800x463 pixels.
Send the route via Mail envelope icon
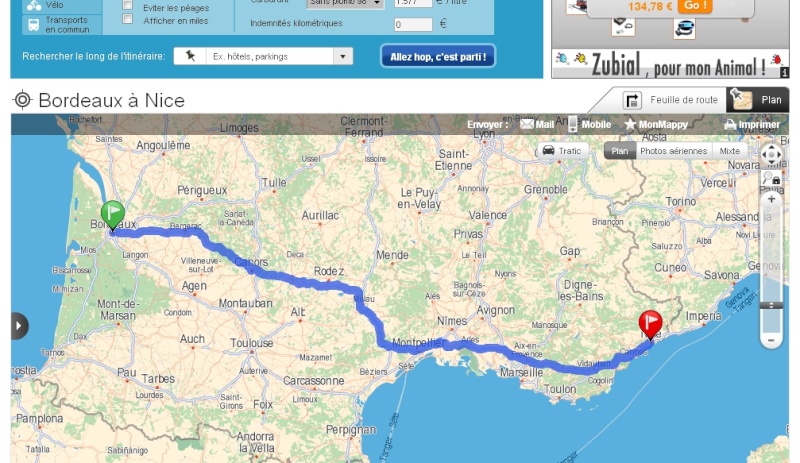point(527,124)
